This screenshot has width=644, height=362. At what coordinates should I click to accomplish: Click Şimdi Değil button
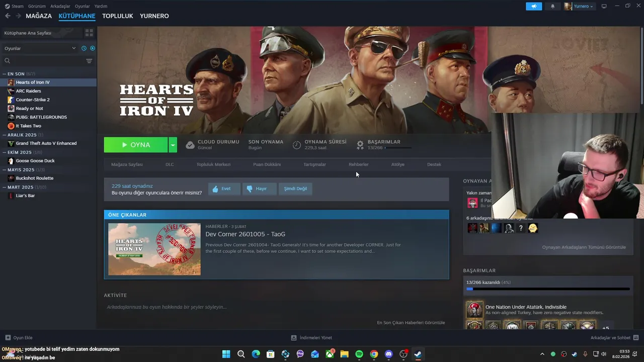pyautogui.click(x=295, y=189)
